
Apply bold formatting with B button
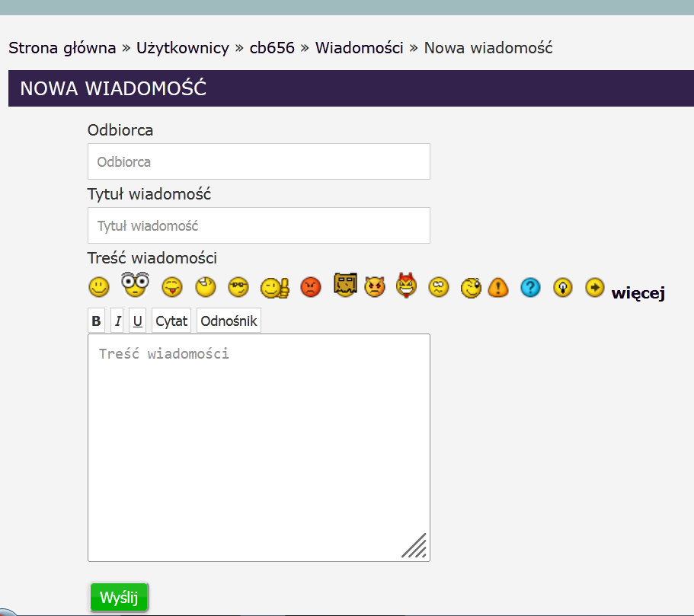(x=96, y=321)
